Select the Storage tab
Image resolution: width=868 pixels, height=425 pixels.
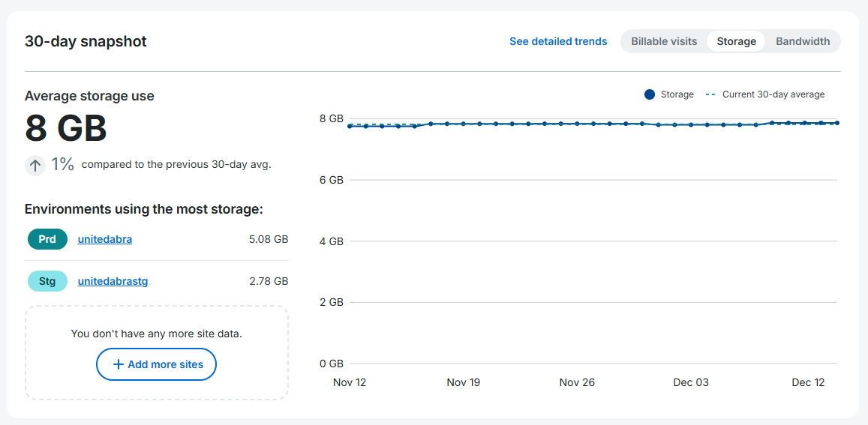[736, 41]
